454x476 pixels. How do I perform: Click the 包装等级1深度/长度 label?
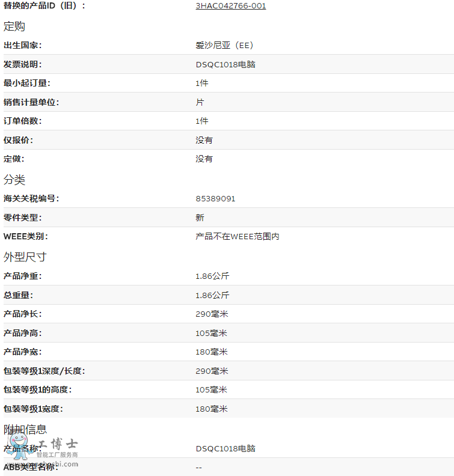[x=44, y=371]
